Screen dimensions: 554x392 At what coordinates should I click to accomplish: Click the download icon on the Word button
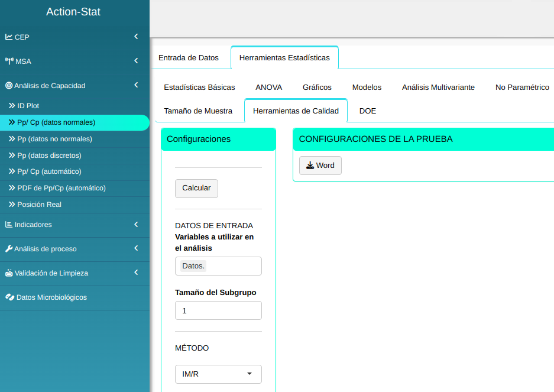point(310,166)
